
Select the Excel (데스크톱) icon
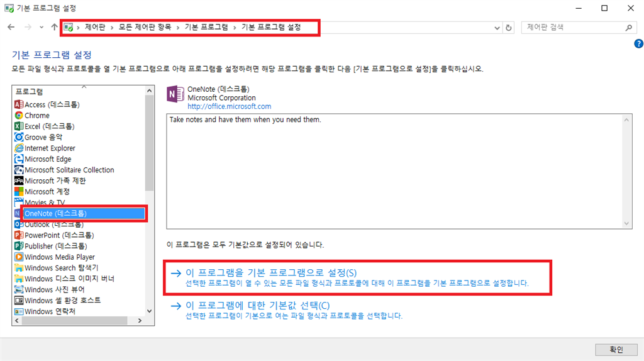click(x=18, y=126)
